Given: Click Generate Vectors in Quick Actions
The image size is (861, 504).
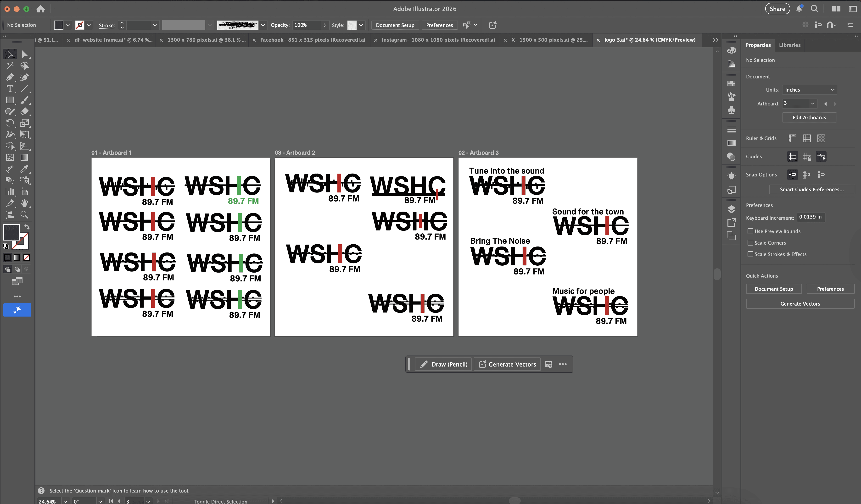Looking at the screenshot, I should (x=800, y=304).
